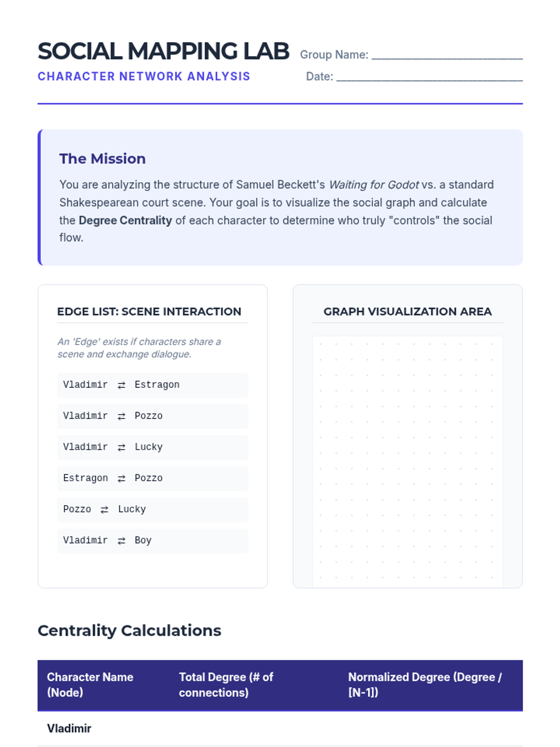Click the Centrality Calculations heading

pos(129,630)
